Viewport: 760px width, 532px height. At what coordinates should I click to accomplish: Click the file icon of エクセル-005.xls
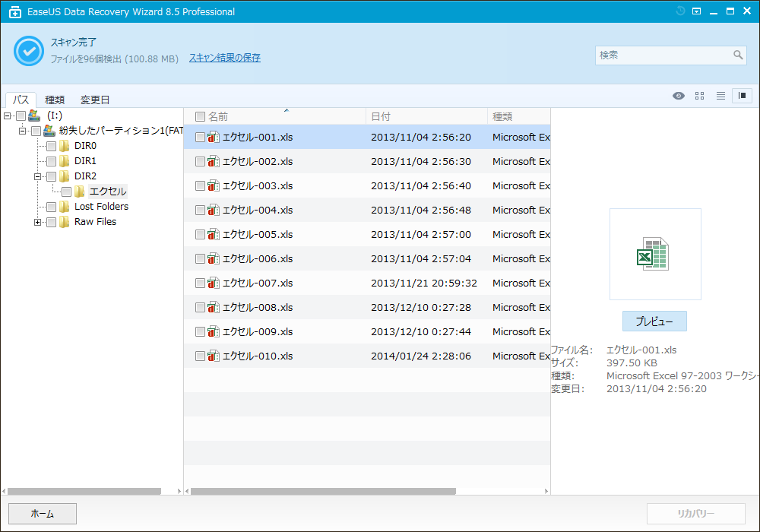[214, 235]
